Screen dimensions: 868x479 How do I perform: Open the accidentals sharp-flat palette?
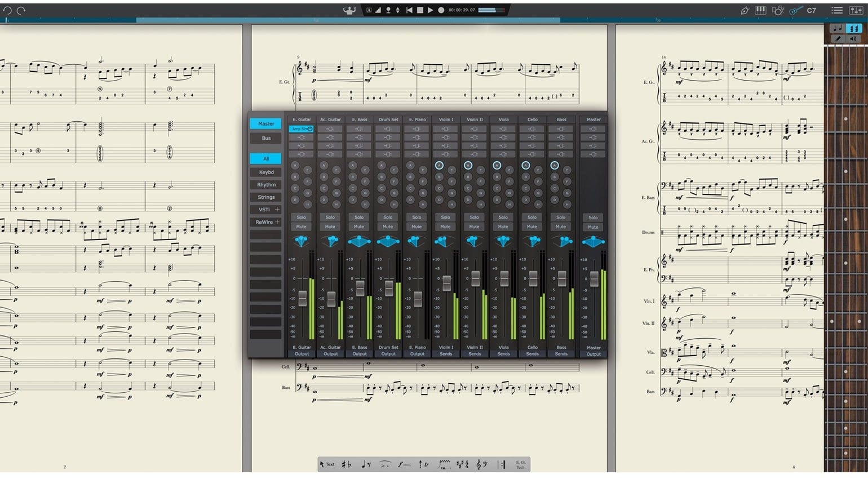tap(346, 464)
